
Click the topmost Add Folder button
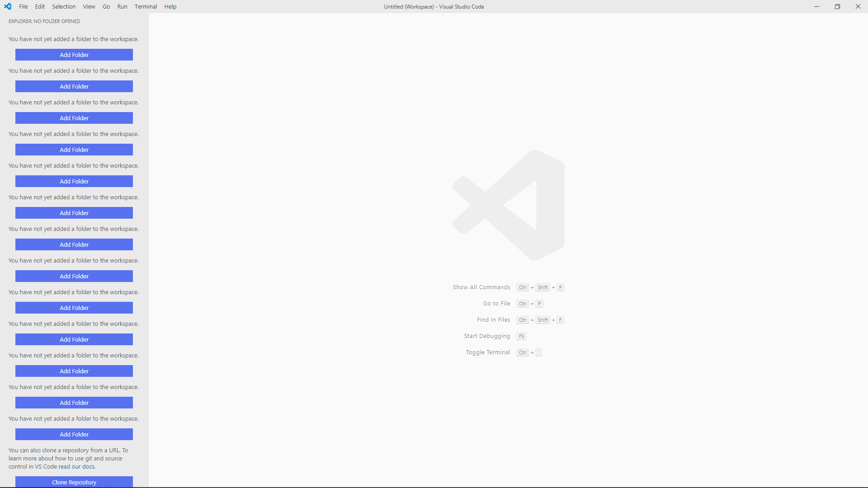coord(74,55)
